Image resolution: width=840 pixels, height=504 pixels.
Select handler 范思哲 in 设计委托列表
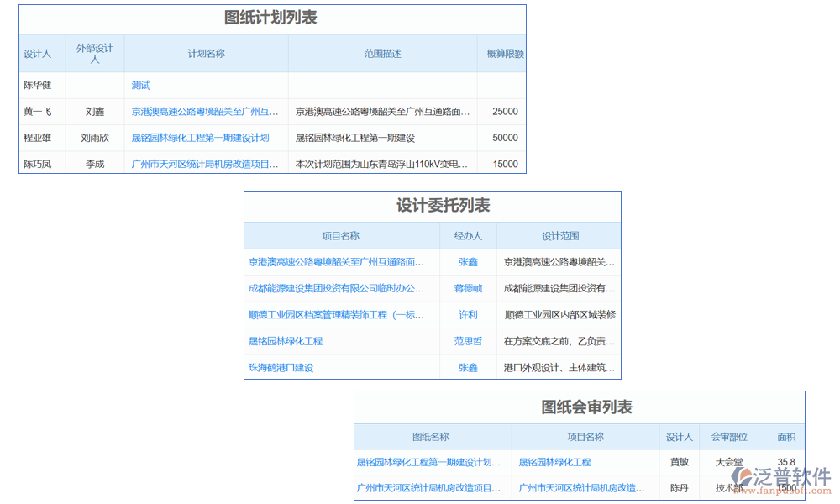tap(468, 341)
